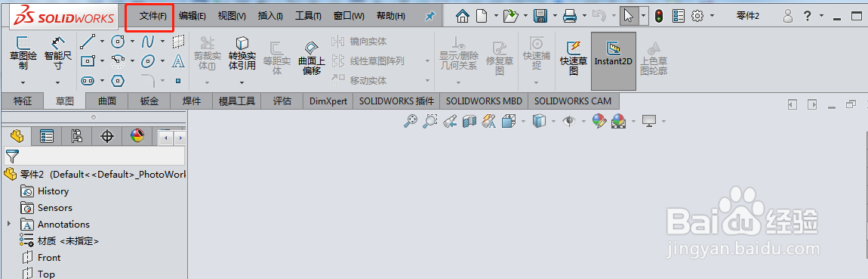Viewport: 868px width, 279px height.
Task: Click the Open file folder icon
Action: click(510, 16)
